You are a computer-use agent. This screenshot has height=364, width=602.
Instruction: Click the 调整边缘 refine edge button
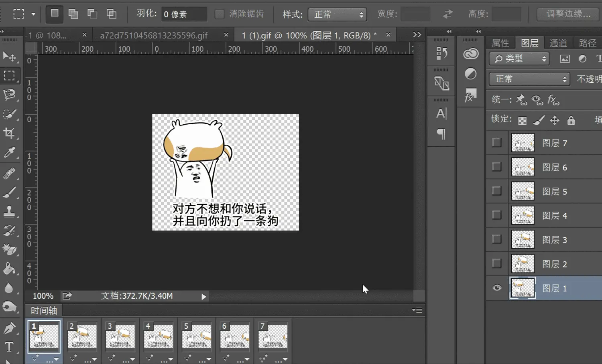(x=568, y=14)
